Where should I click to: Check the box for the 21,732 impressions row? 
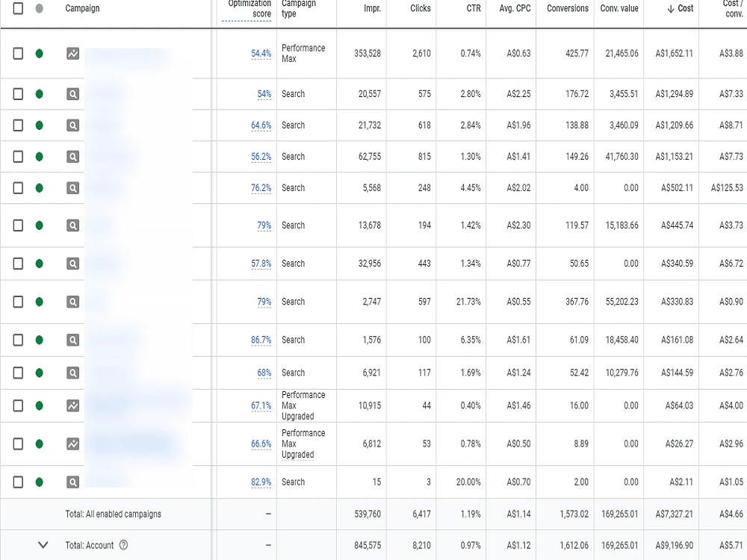tap(18, 125)
